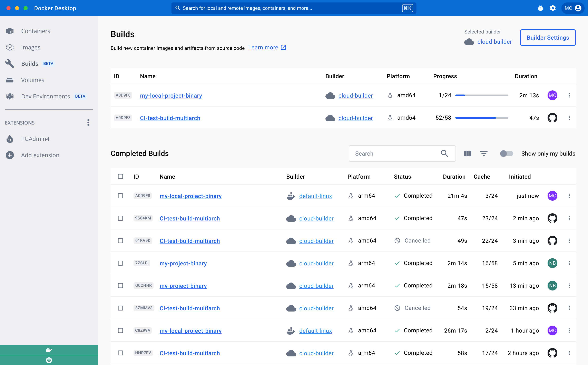The image size is (588, 365).
Task: Click the Docker whale icon in bottom bar
Action: click(x=49, y=350)
